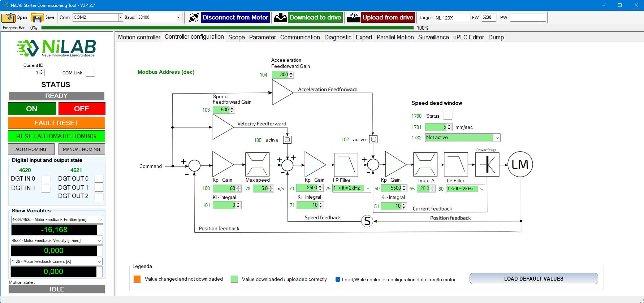Switch to the Scope tab
Viewport: 644px width, 303px height.
point(236,37)
